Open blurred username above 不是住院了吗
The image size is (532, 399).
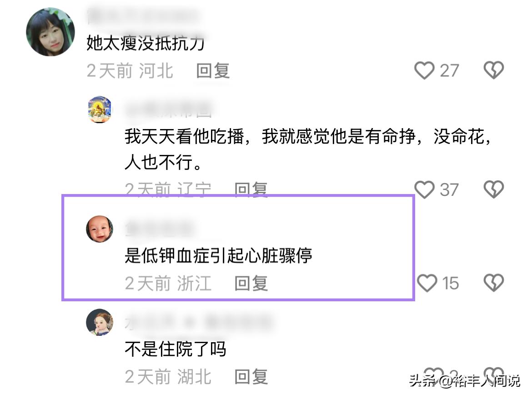(199, 322)
